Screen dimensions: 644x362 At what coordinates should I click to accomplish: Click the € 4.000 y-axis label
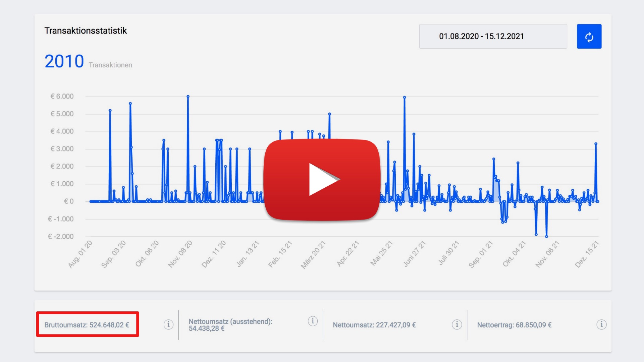pos(62,131)
